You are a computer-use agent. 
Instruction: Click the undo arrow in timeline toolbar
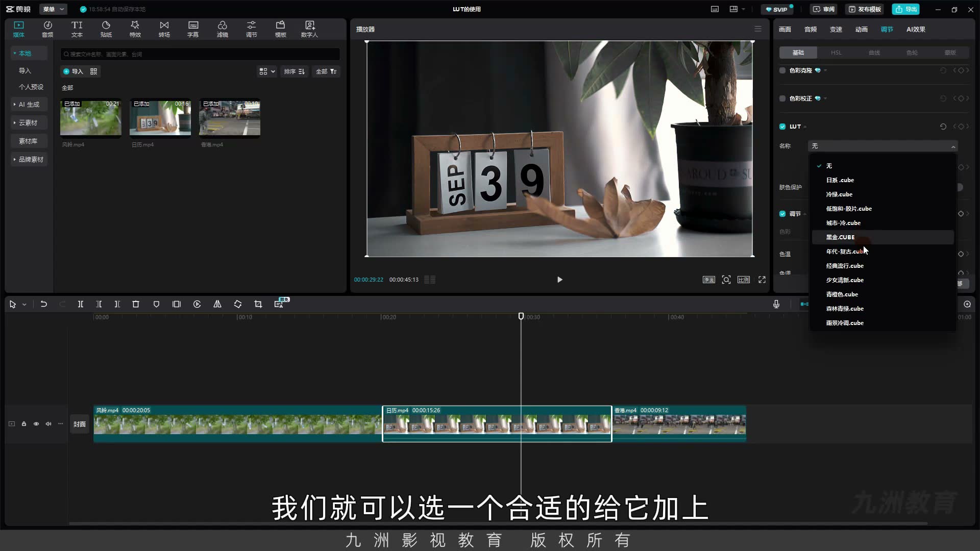(44, 304)
